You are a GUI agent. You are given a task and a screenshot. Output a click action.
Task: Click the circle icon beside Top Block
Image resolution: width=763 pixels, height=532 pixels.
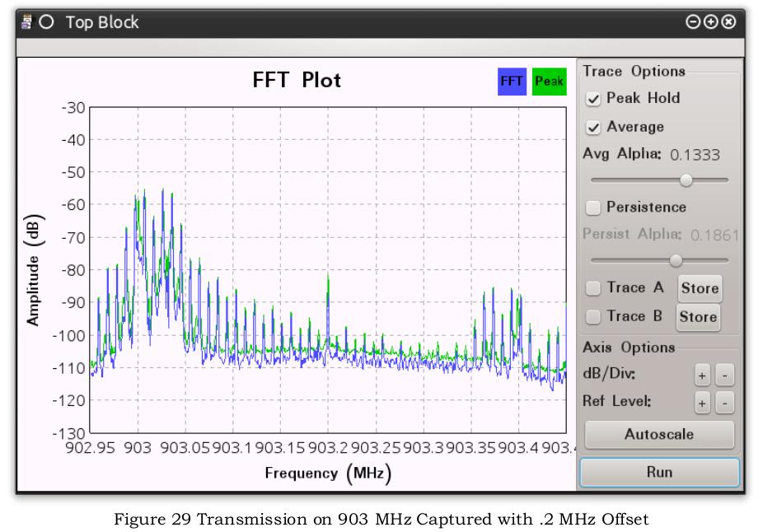(x=46, y=22)
